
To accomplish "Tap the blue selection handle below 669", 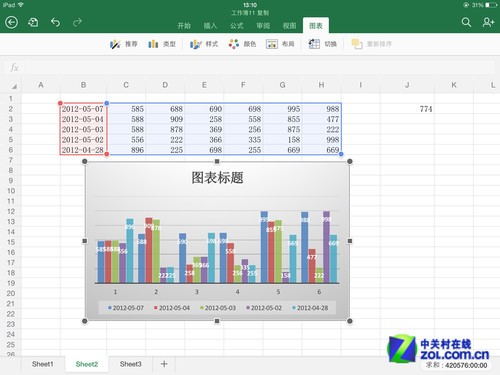I will 341,154.
